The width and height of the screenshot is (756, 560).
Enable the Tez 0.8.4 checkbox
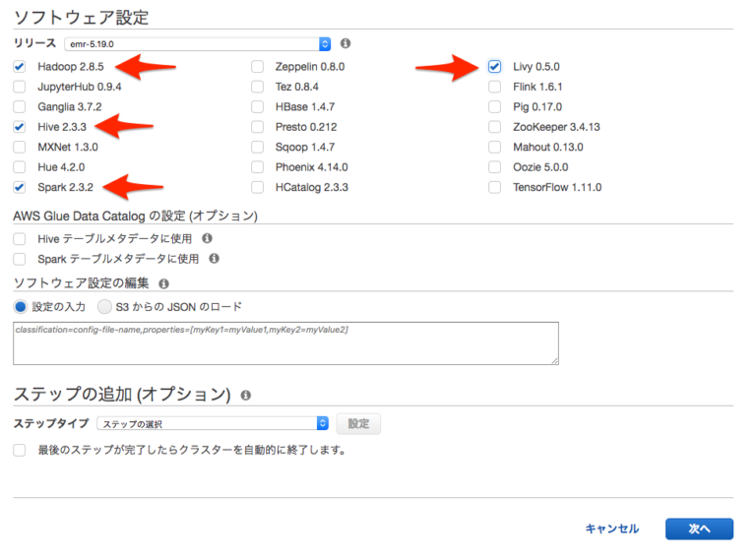(258, 87)
